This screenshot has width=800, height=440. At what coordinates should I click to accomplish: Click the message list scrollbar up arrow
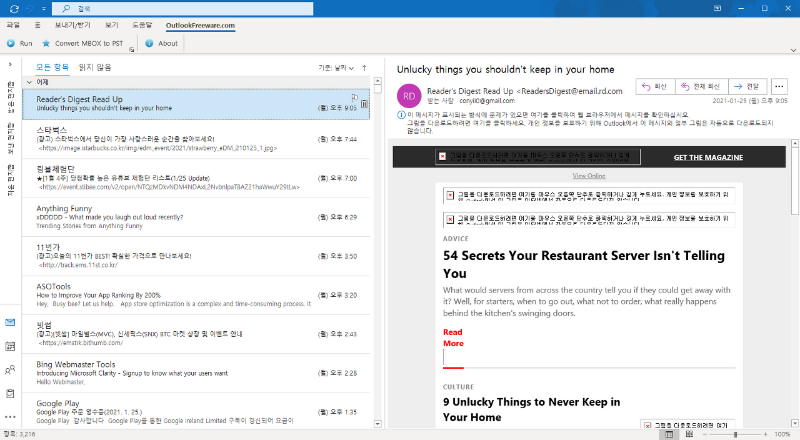pos(378,81)
